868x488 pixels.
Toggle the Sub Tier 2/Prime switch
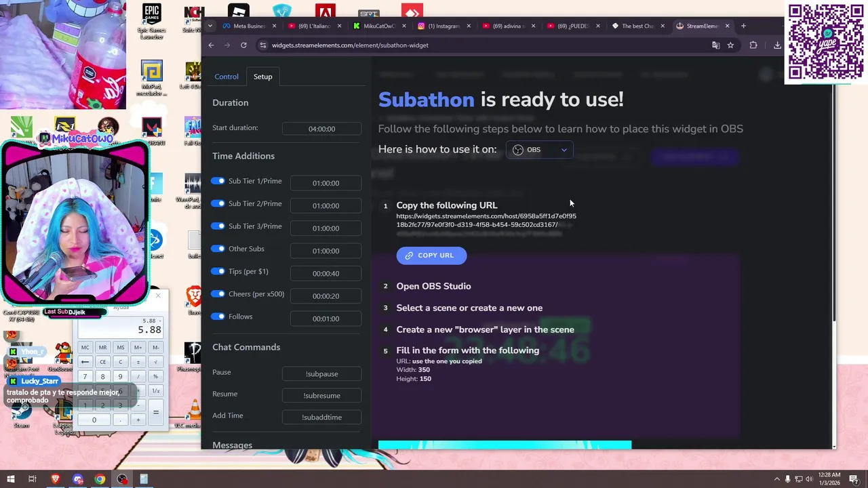[x=218, y=203]
